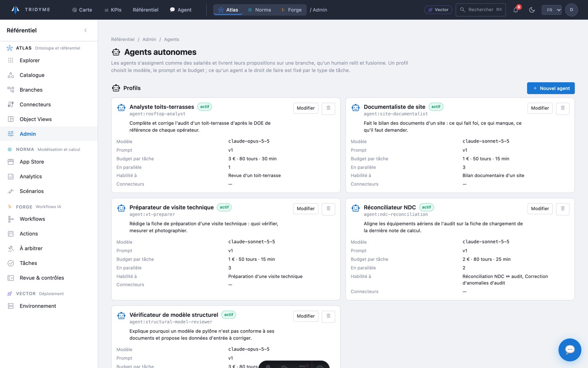Open the À arbitrer section
588x368 pixels.
(x=49, y=248)
